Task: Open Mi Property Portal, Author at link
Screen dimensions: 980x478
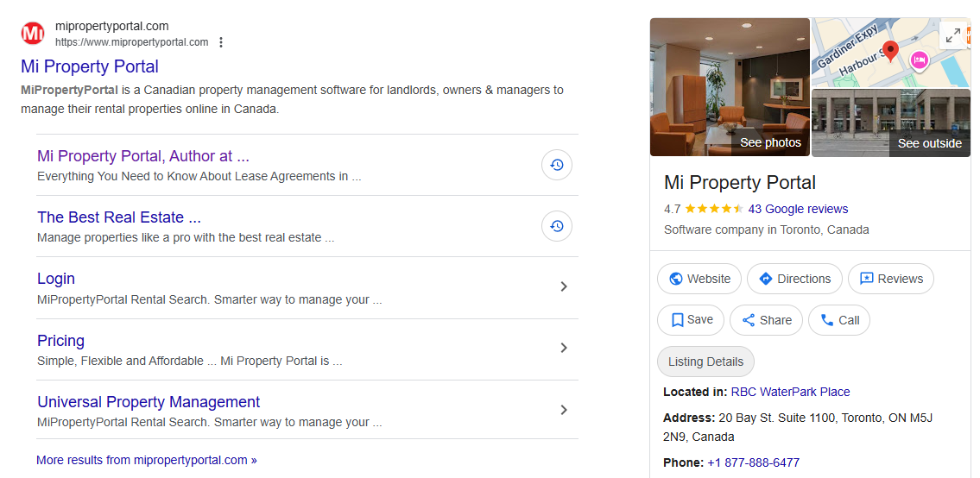Action: point(143,155)
